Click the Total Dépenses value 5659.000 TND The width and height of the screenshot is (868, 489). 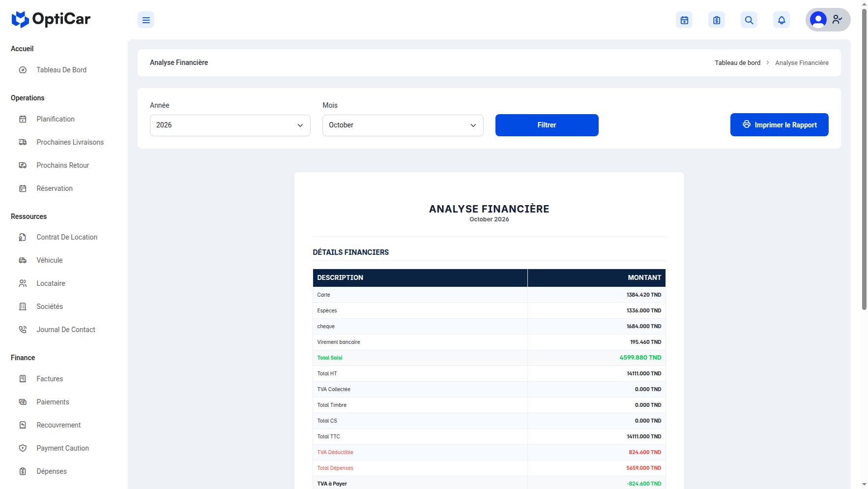point(644,468)
